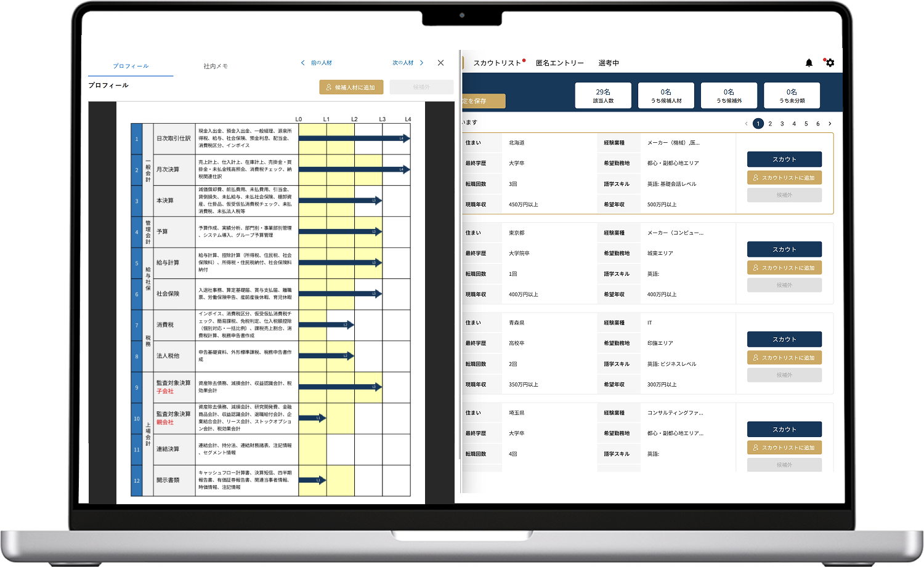Select the 29名 該当人数 counter card
The height and width of the screenshot is (567, 924).
[603, 95]
